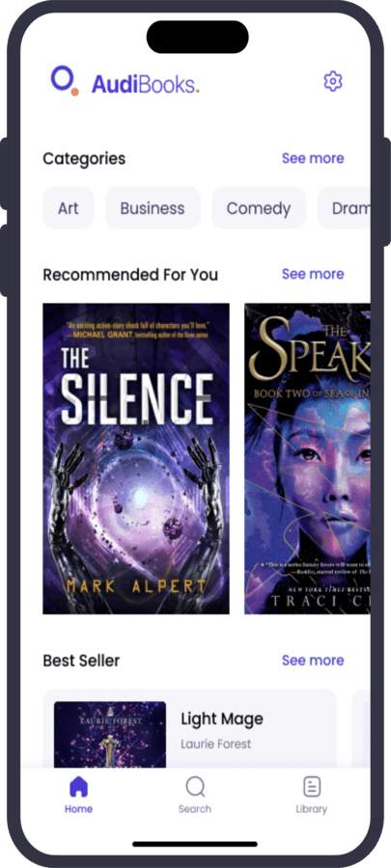
Task: Select the Business category chip
Action: (153, 208)
